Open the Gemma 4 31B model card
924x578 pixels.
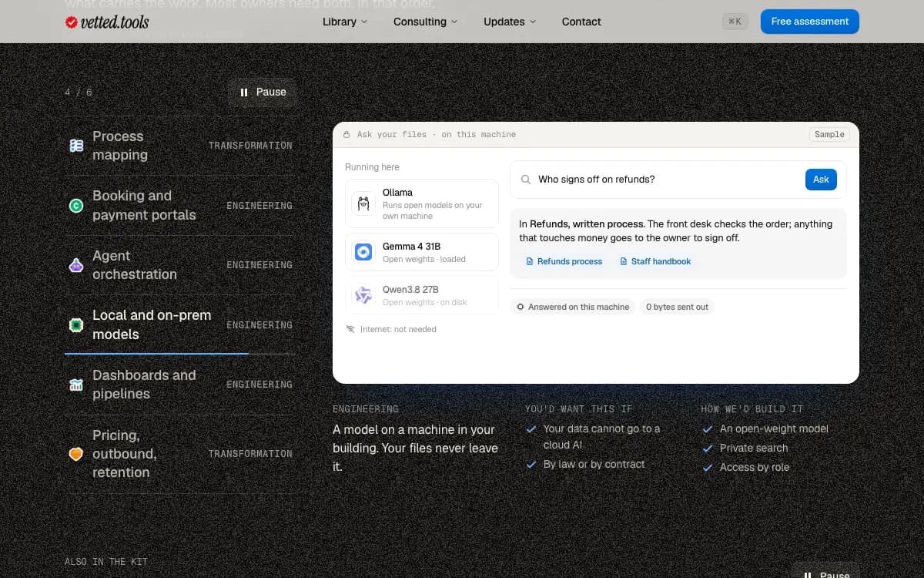(x=422, y=252)
